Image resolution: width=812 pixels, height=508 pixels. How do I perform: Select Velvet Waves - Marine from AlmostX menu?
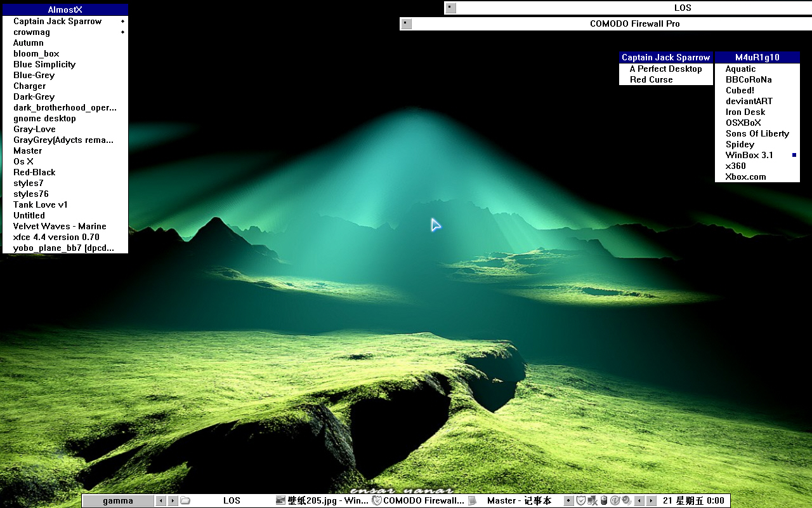click(x=60, y=226)
